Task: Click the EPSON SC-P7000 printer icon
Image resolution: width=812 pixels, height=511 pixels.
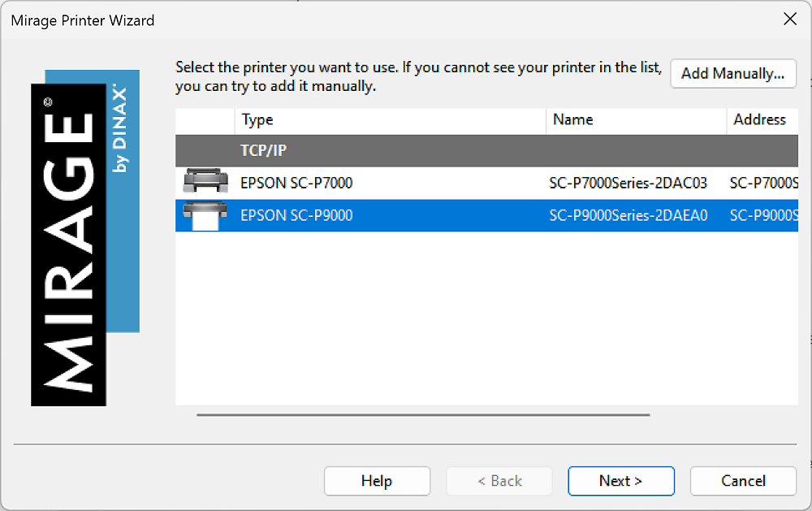Action: (x=205, y=183)
